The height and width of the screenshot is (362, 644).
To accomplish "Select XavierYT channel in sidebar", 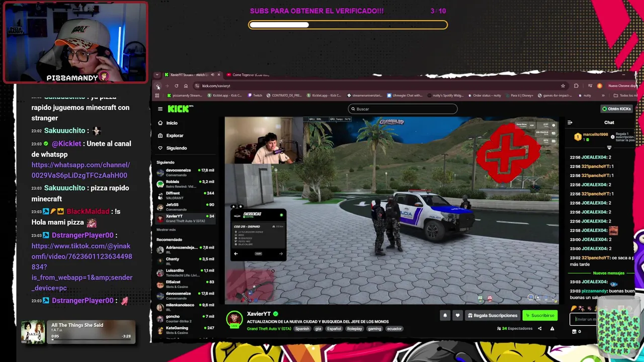I will click(x=186, y=218).
